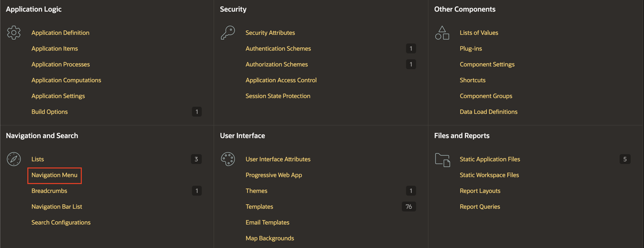Image resolution: width=644 pixels, height=248 pixels.
Task: Go to Session State Protection
Action: [x=278, y=96]
